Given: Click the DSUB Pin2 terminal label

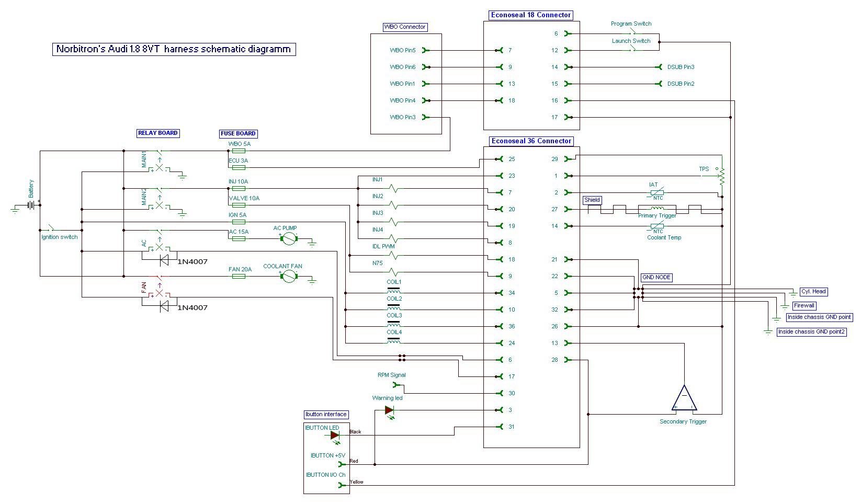Looking at the screenshot, I should 681,84.
